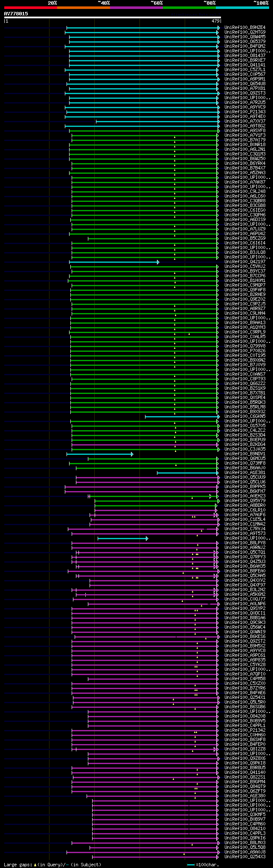
Task: Open hit UniRef100_Q2HTG9
Action: tap(245, 32)
